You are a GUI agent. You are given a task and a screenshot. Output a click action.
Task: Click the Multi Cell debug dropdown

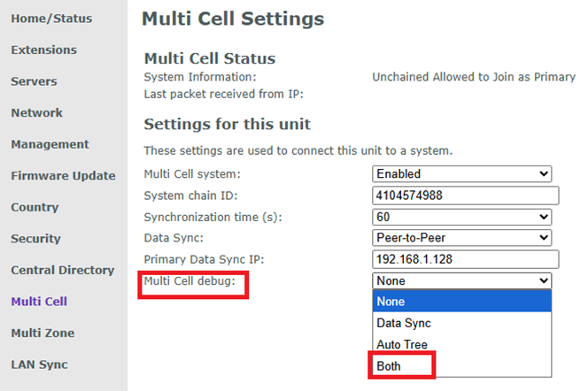[x=462, y=280]
